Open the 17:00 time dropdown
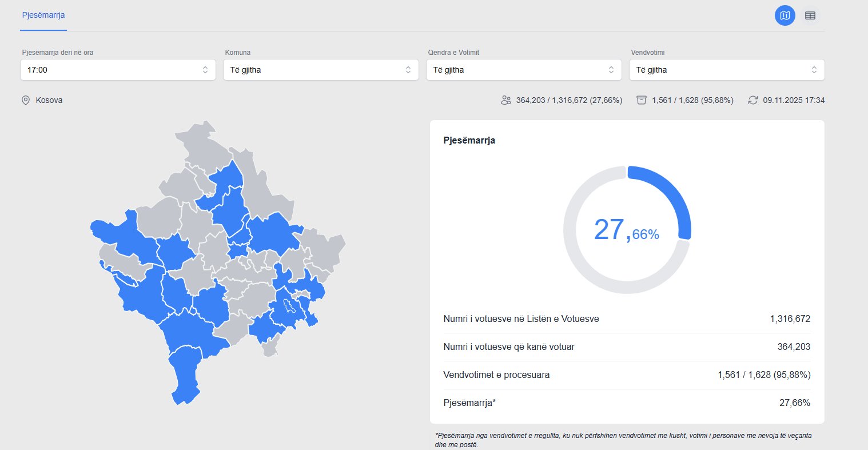 click(x=118, y=70)
